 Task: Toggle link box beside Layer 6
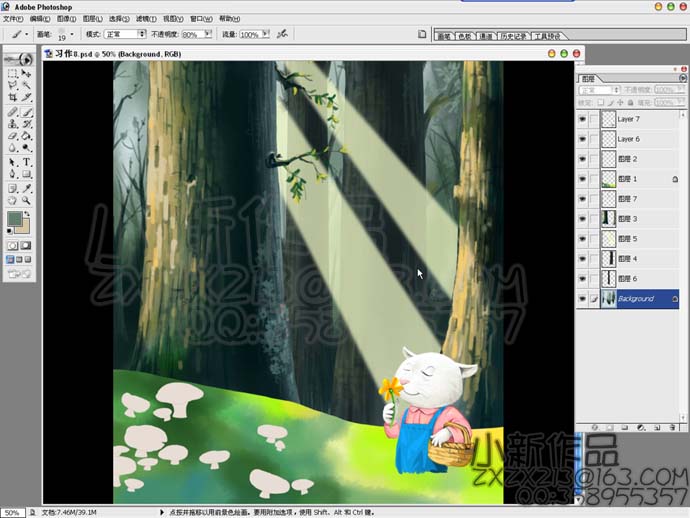pyautogui.click(x=594, y=139)
